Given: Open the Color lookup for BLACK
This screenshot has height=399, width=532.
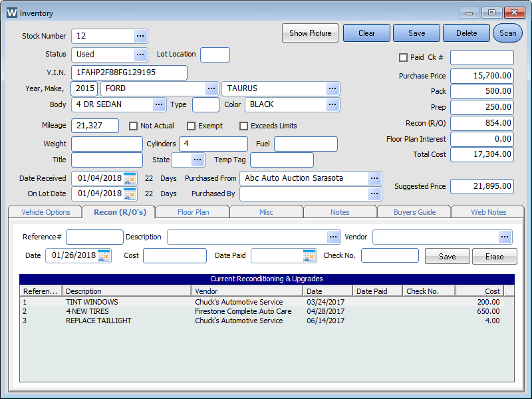Looking at the screenshot, I should 332,104.
